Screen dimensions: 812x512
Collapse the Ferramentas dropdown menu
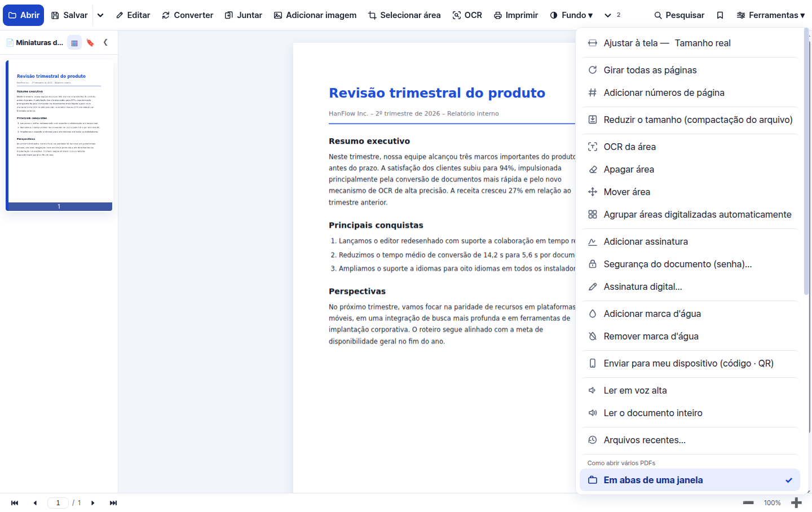771,15
